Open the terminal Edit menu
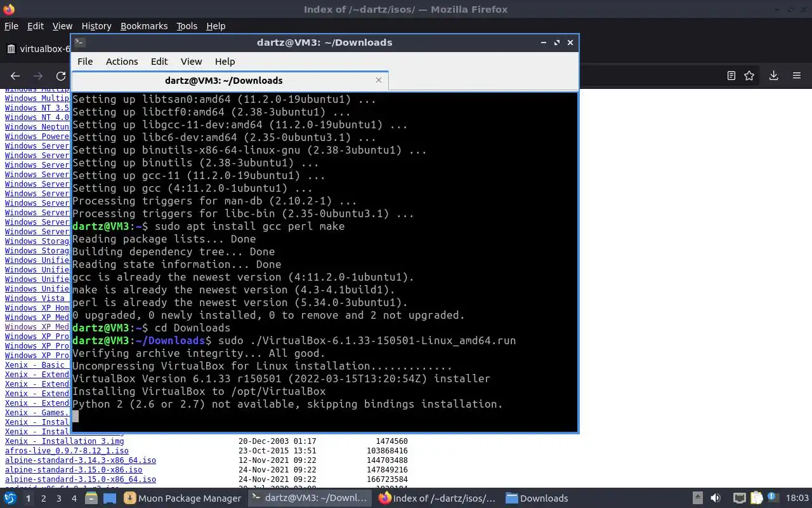Image resolution: width=812 pixels, height=508 pixels. 159,62
